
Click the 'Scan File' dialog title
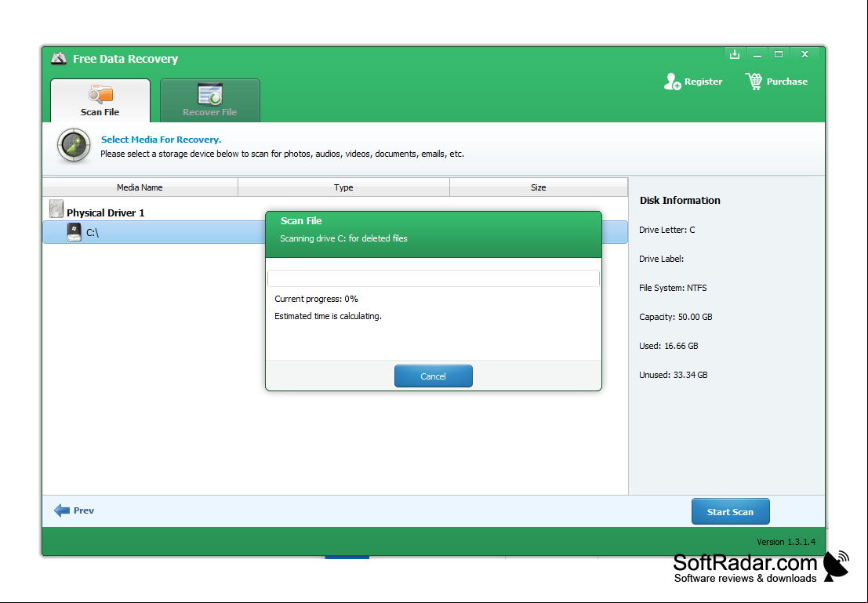pyautogui.click(x=301, y=220)
